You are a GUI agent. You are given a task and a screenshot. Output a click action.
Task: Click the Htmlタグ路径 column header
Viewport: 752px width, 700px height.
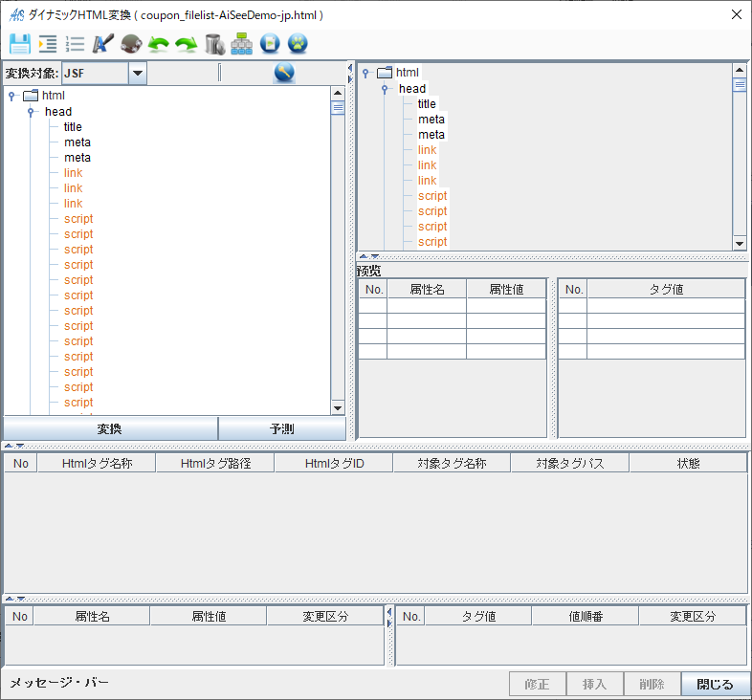click(x=215, y=464)
